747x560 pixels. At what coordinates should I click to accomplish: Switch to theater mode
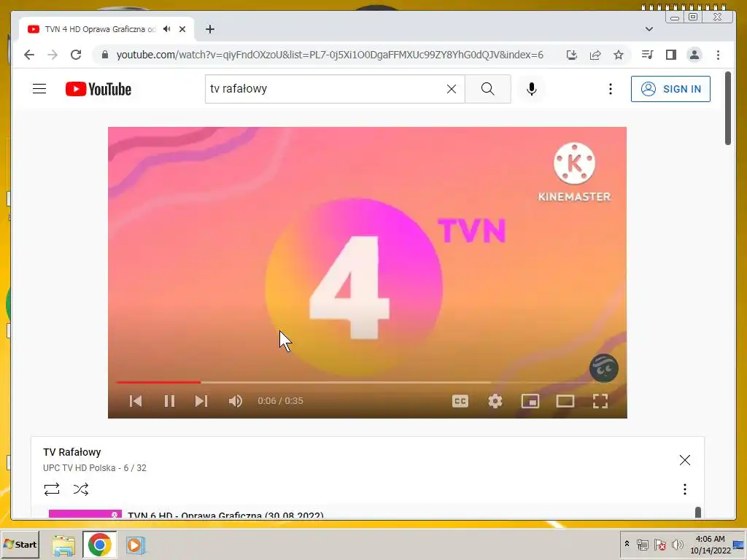[565, 401]
